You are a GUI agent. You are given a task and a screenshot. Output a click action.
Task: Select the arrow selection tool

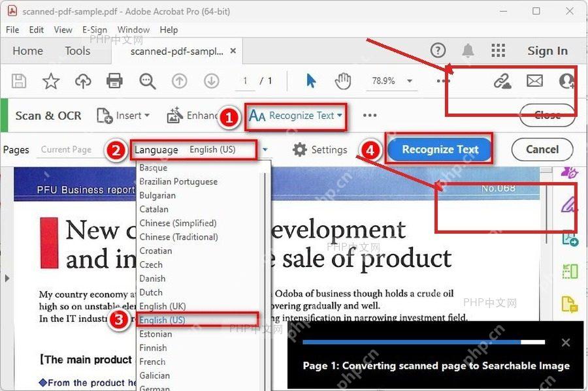pos(311,81)
